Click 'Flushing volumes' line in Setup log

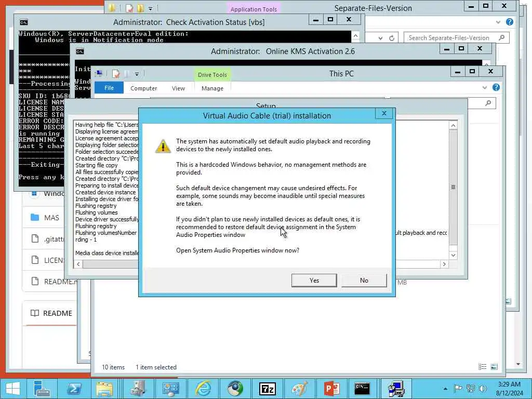[96, 212]
